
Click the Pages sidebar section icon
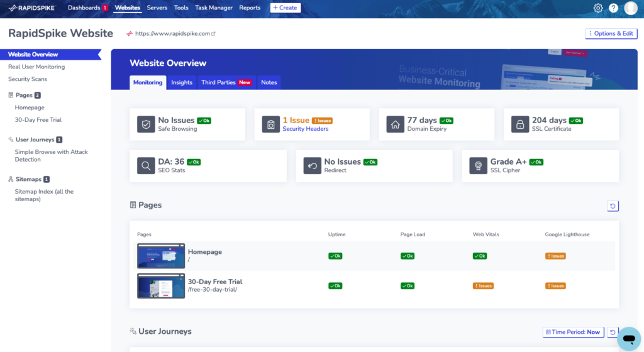[x=11, y=95]
